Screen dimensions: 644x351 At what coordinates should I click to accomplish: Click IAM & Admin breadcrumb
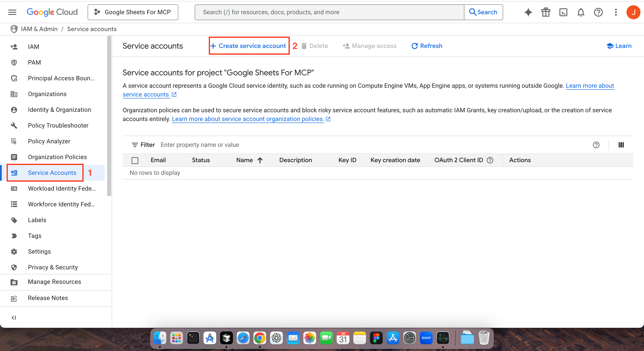click(x=39, y=29)
